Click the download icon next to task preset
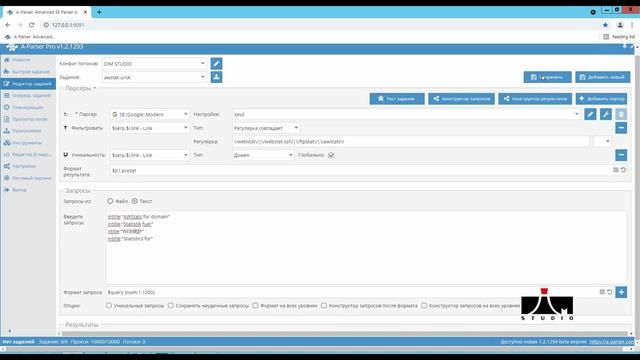640x360 pixels. 216,77
